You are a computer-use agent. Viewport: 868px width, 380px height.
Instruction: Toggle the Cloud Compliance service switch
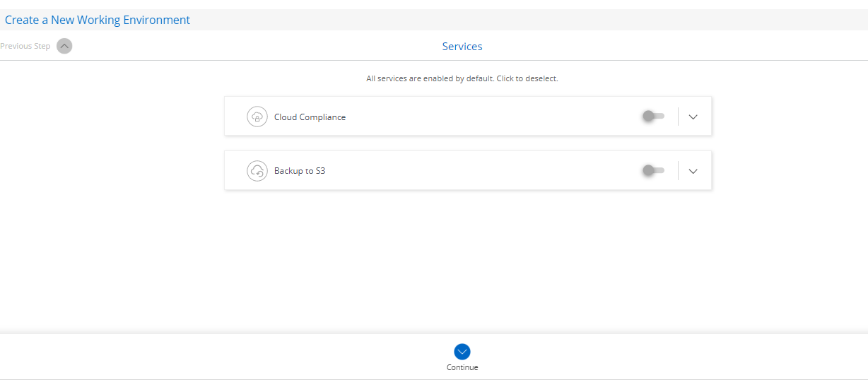click(653, 117)
